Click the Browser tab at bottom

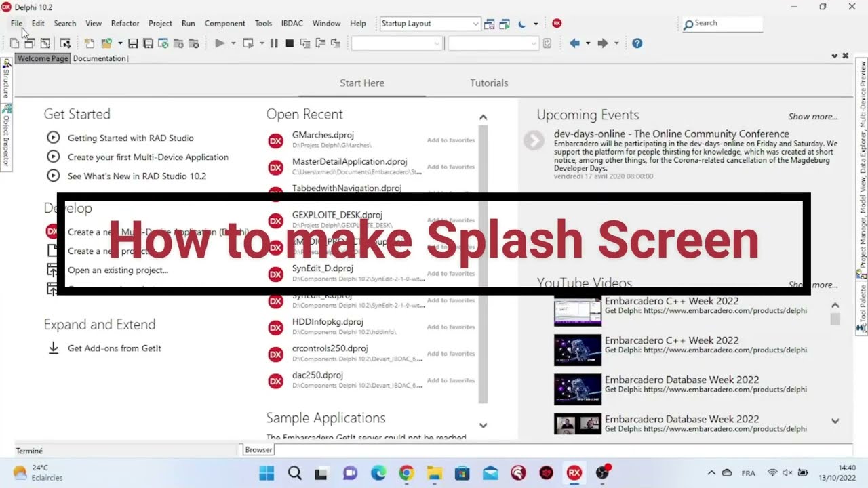click(x=258, y=449)
